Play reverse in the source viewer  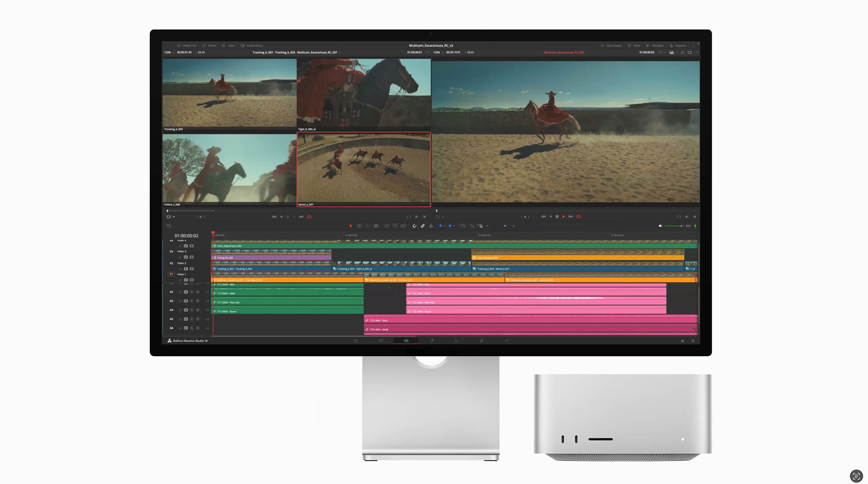(x=281, y=217)
